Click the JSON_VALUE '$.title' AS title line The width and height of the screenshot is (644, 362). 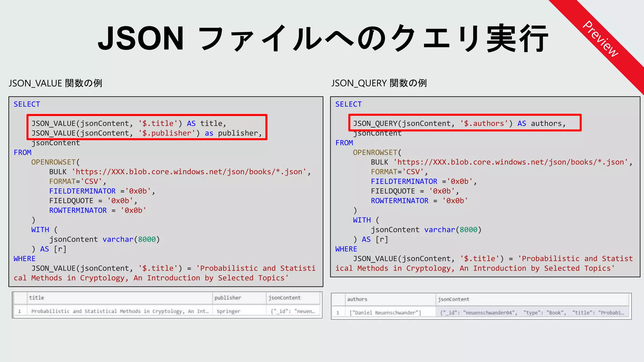coord(129,123)
